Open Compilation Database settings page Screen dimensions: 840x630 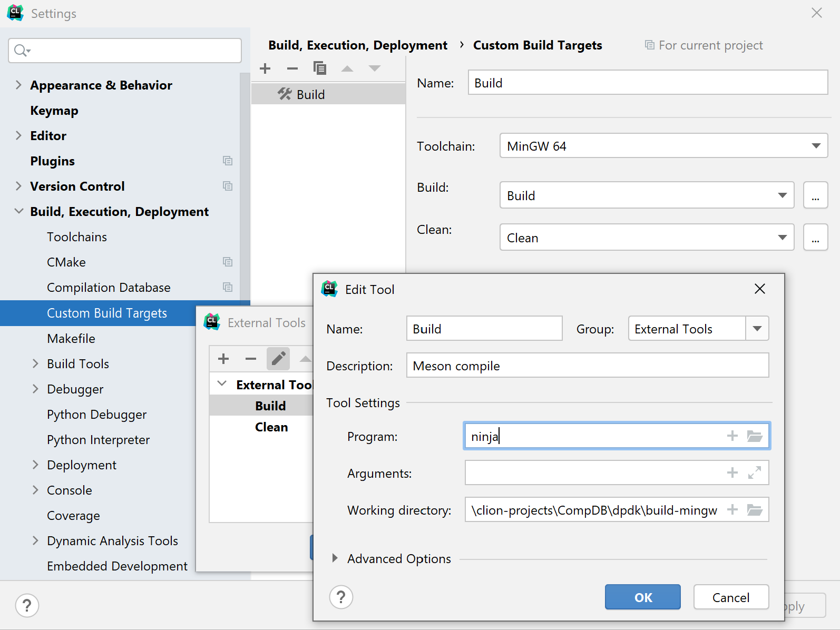[109, 288]
